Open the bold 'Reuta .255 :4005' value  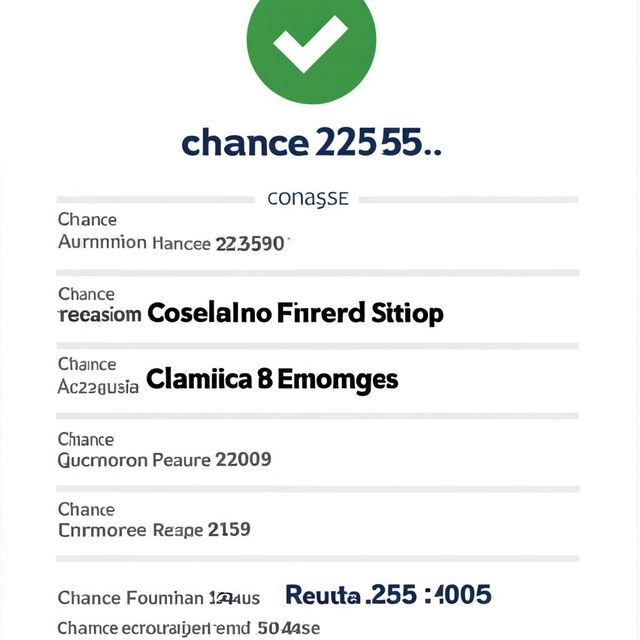coord(388,594)
